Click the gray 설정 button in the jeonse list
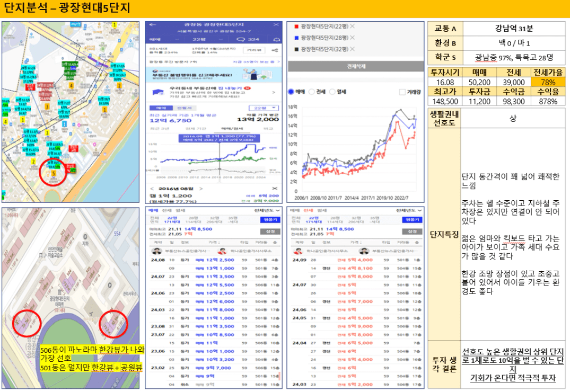The height and width of the screenshot is (392, 570). point(412,231)
